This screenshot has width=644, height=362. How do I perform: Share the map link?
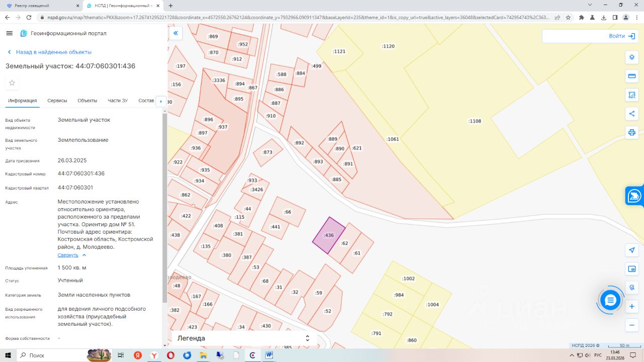(632, 114)
